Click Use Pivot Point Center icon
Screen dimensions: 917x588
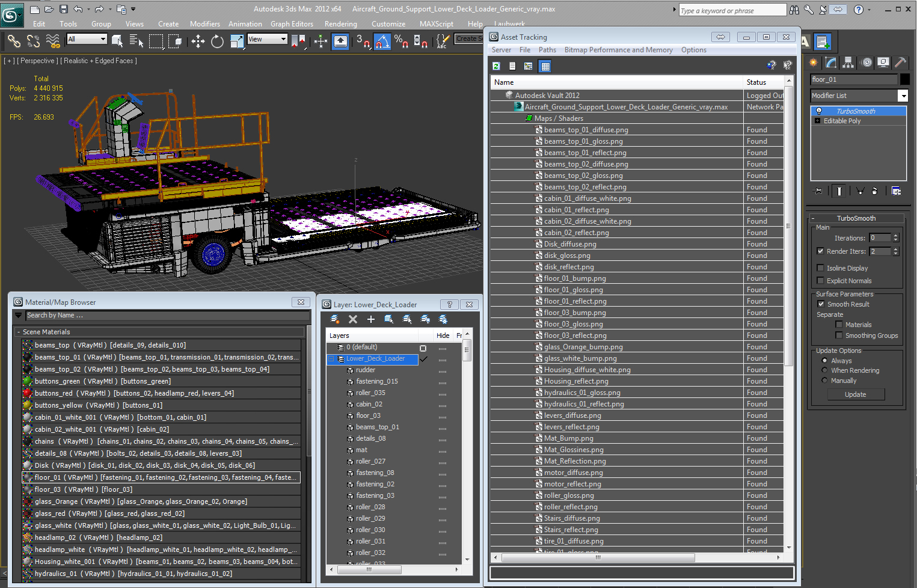tap(298, 41)
